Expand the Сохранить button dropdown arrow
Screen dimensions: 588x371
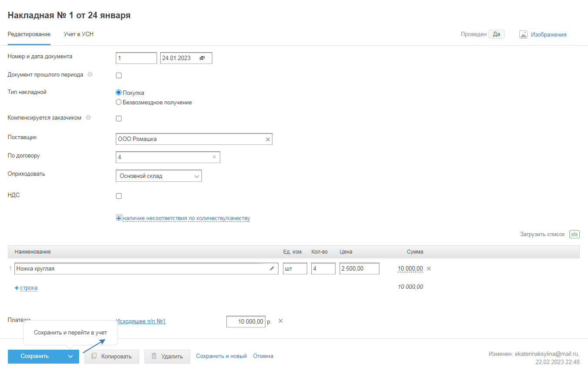pos(71,356)
